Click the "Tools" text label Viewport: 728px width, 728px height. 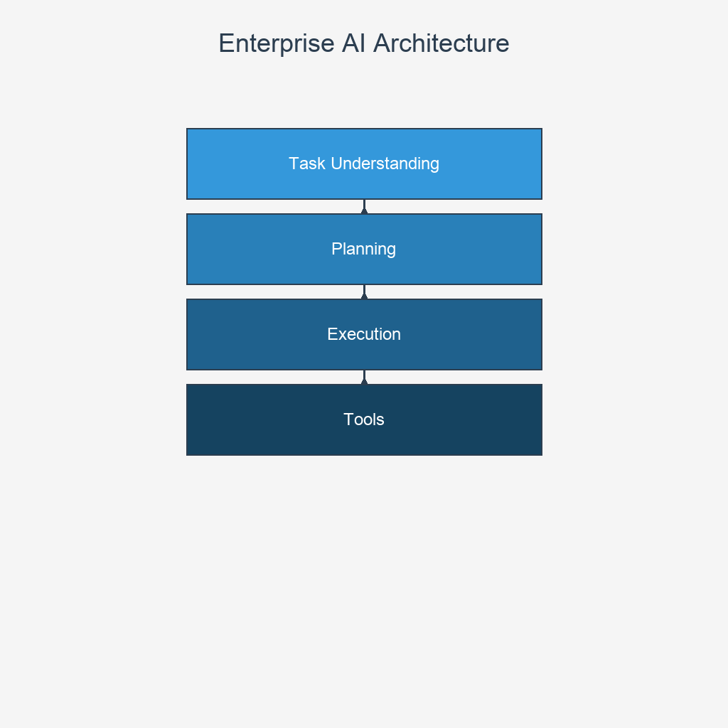363,419
